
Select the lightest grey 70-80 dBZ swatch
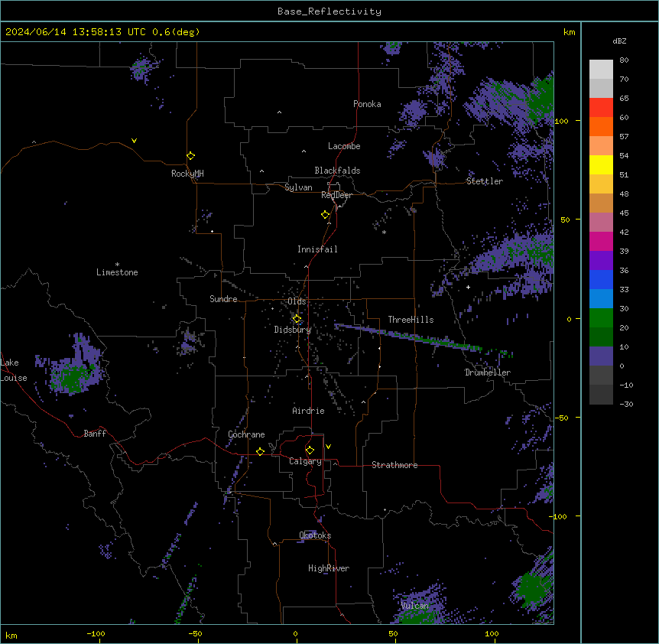point(601,70)
